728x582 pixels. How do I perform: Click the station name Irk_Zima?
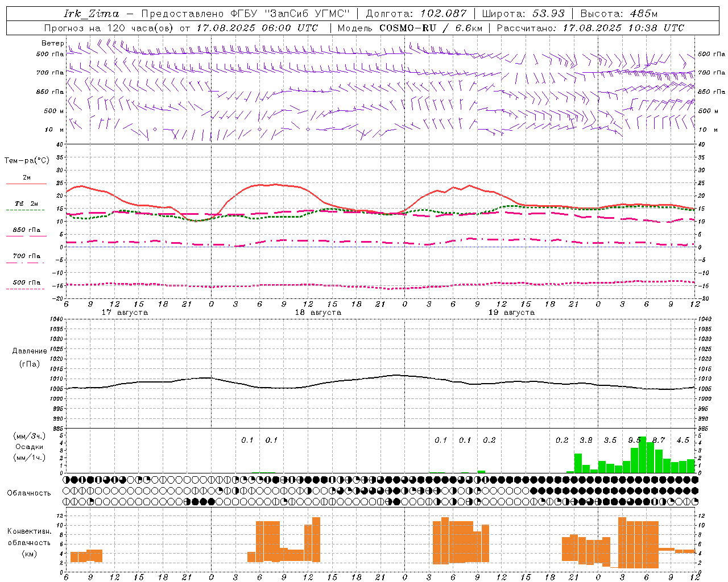pos(91,14)
